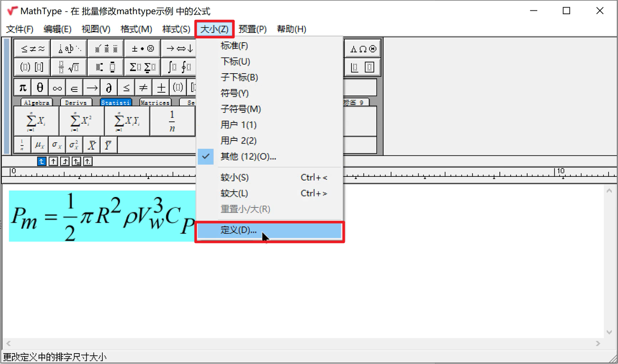Open the operator symbols palette (±•⊗)
Screen dimensions: 618x364
[x=142, y=49]
